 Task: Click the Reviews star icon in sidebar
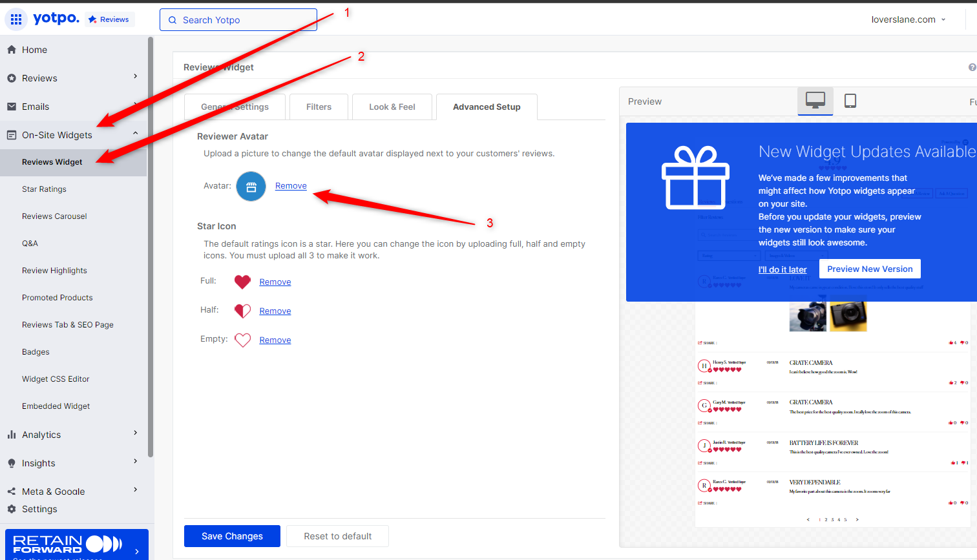point(12,78)
